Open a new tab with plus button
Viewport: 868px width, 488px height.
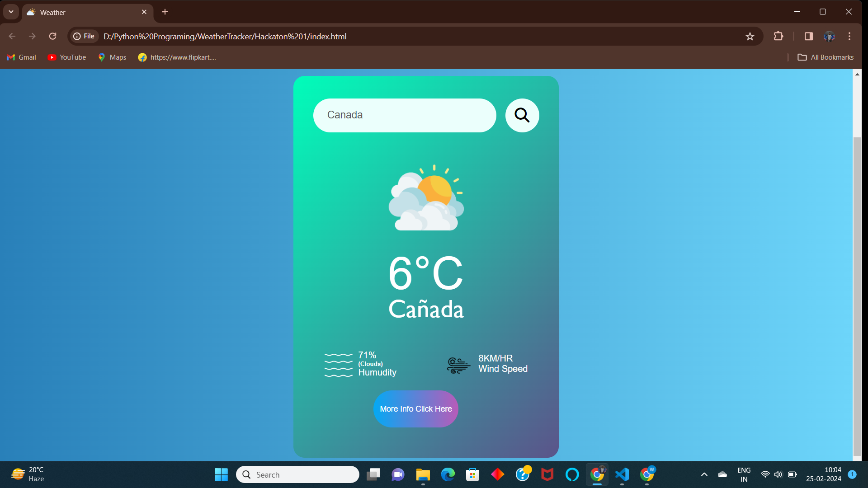pyautogui.click(x=165, y=12)
